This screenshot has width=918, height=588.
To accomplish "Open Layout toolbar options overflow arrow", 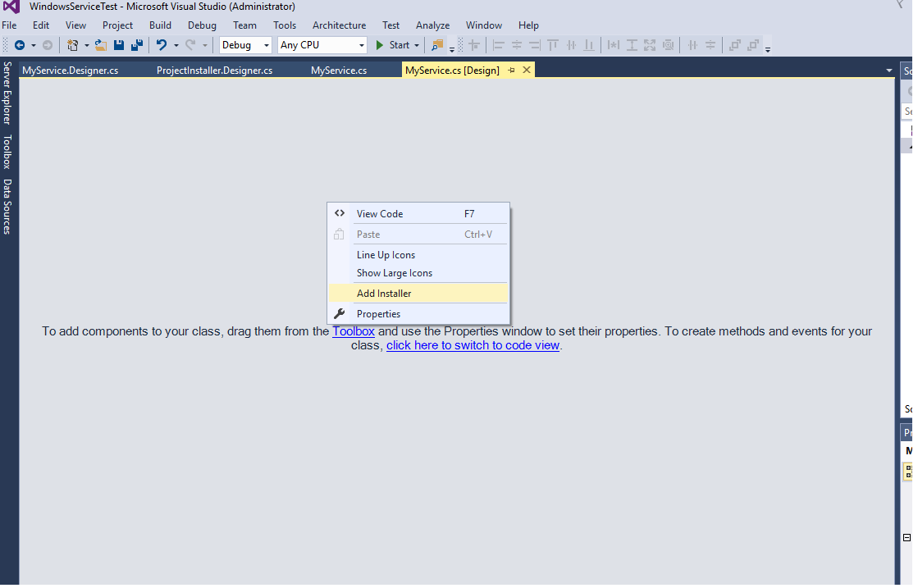I will 768,49.
